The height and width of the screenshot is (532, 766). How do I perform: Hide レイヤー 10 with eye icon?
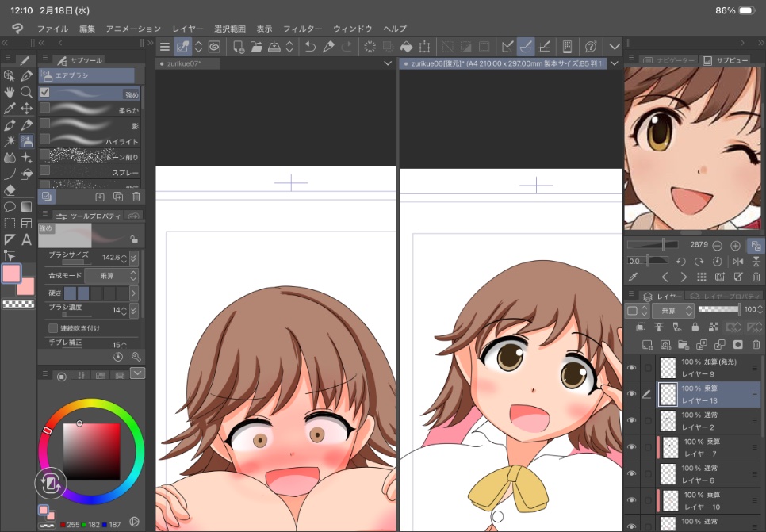click(632, 499)
